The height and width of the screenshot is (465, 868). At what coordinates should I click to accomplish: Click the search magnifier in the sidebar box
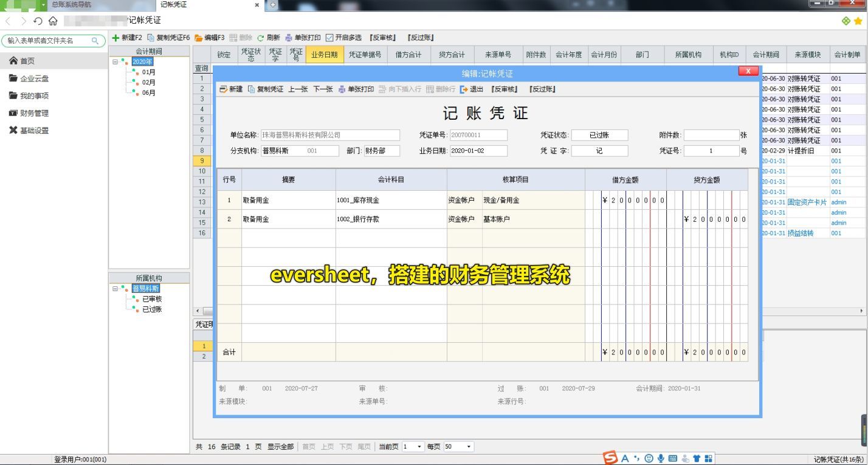[95, 41]
